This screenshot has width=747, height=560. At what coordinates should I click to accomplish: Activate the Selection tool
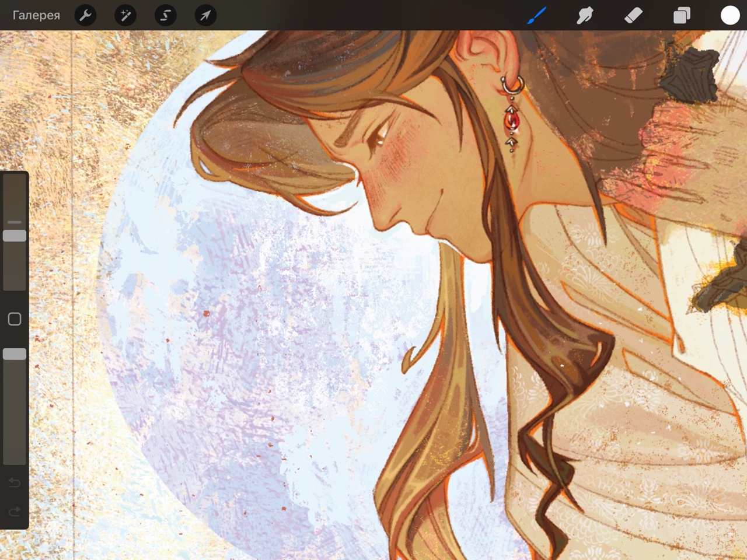166,15
